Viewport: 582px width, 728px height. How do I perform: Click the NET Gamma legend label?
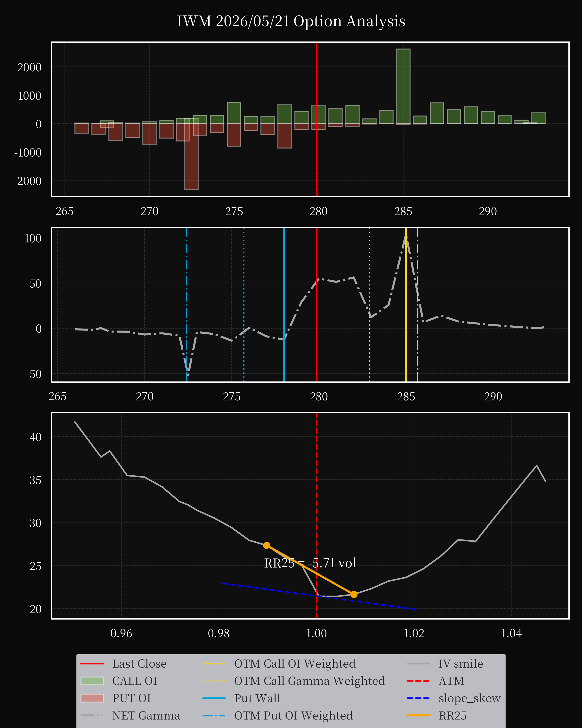tap(146, 716)
